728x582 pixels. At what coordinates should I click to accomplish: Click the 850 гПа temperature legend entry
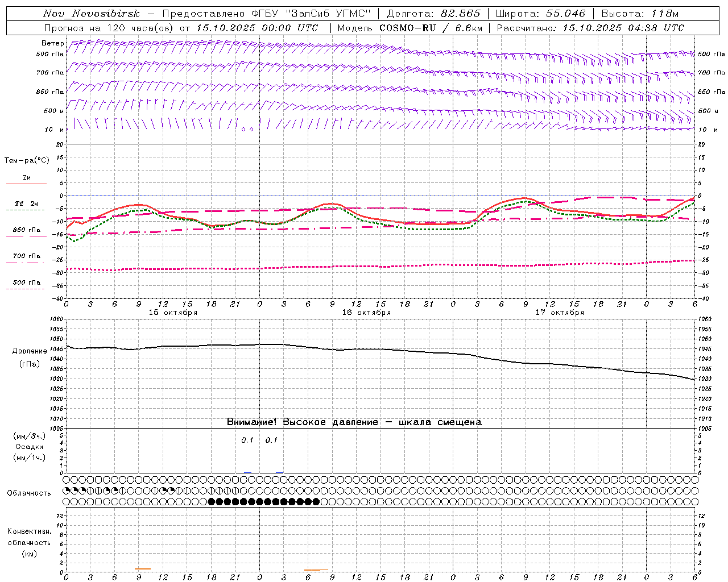(x=27, y=230)
